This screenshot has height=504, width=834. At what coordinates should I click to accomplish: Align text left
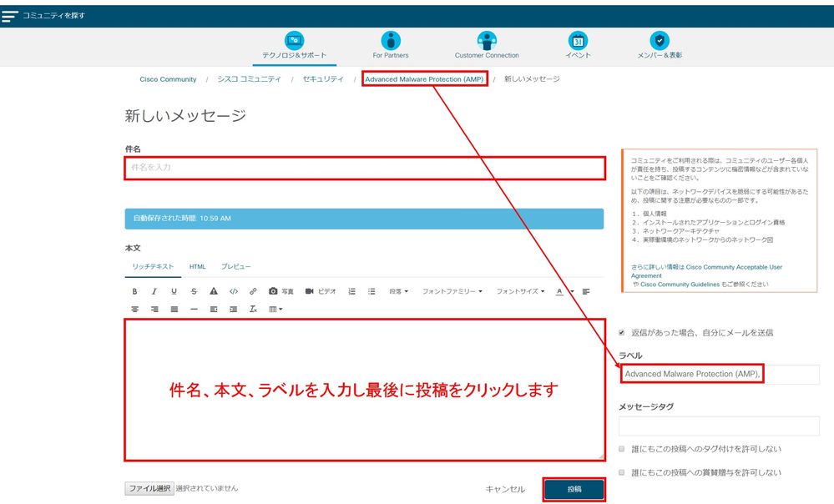pos(586,291)
